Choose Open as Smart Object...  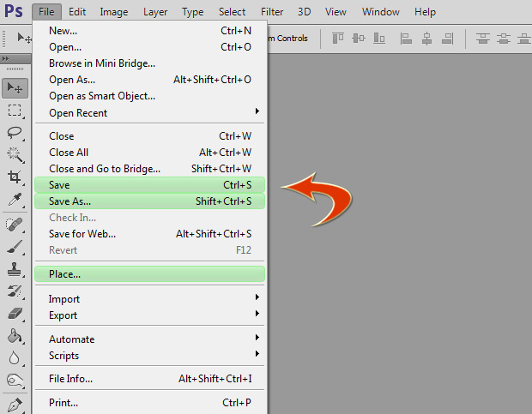[149, 96]
